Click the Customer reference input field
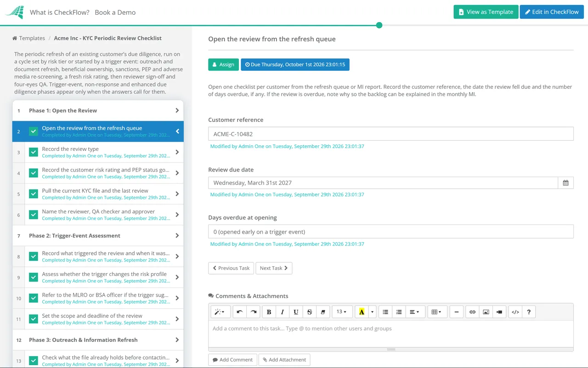 (x=391, y=134)
